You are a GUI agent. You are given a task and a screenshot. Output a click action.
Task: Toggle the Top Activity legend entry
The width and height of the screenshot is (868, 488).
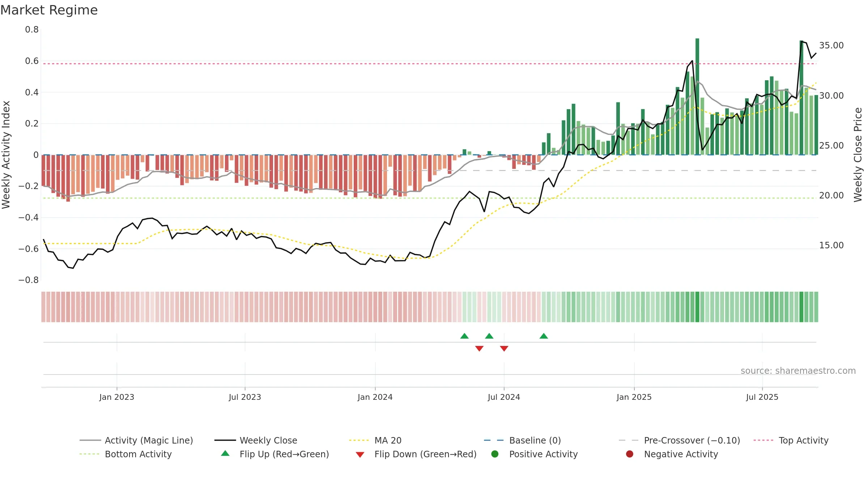point(791,440)
